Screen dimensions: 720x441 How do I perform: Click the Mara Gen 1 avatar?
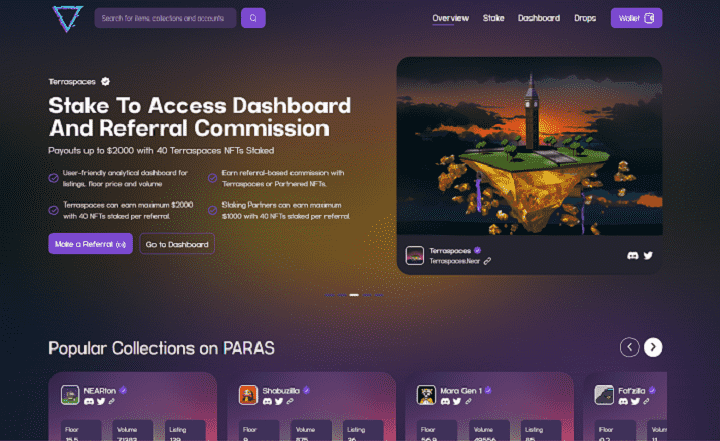click(426, 395)
